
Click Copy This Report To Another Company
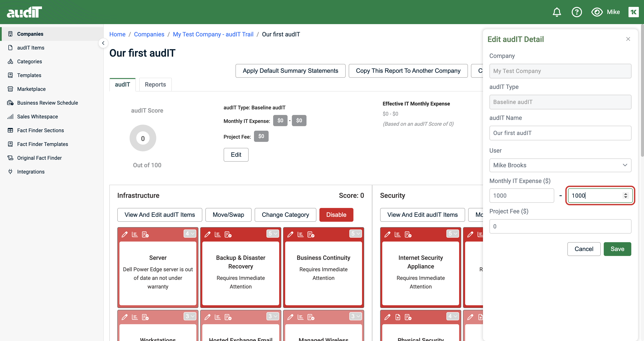click(408, 71)
